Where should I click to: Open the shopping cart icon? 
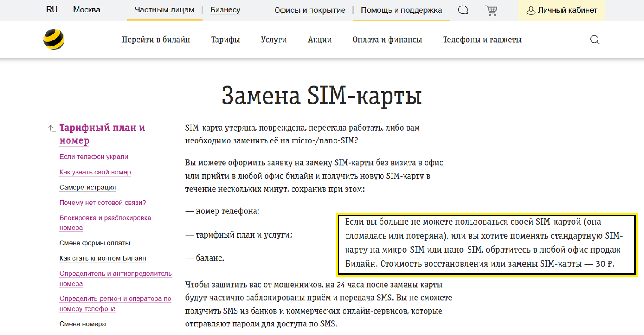(491, 10)
